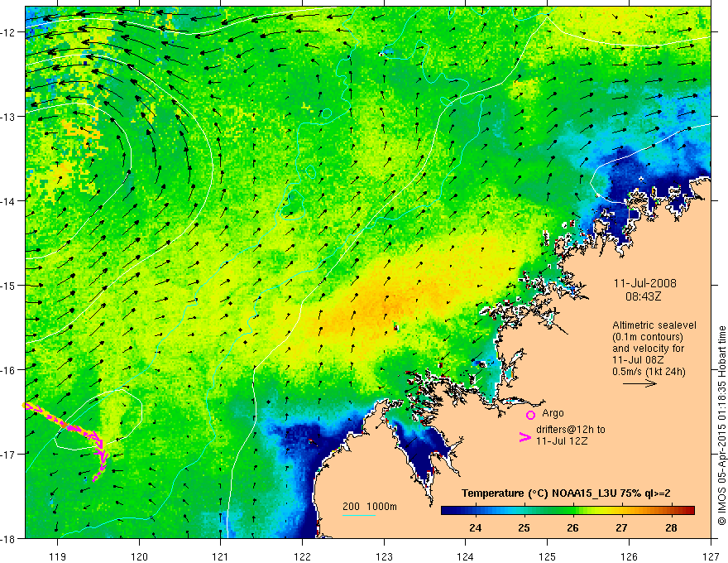
Task: Click the temperature color bar
Action: pyautogui.click(x=568, y=510)
